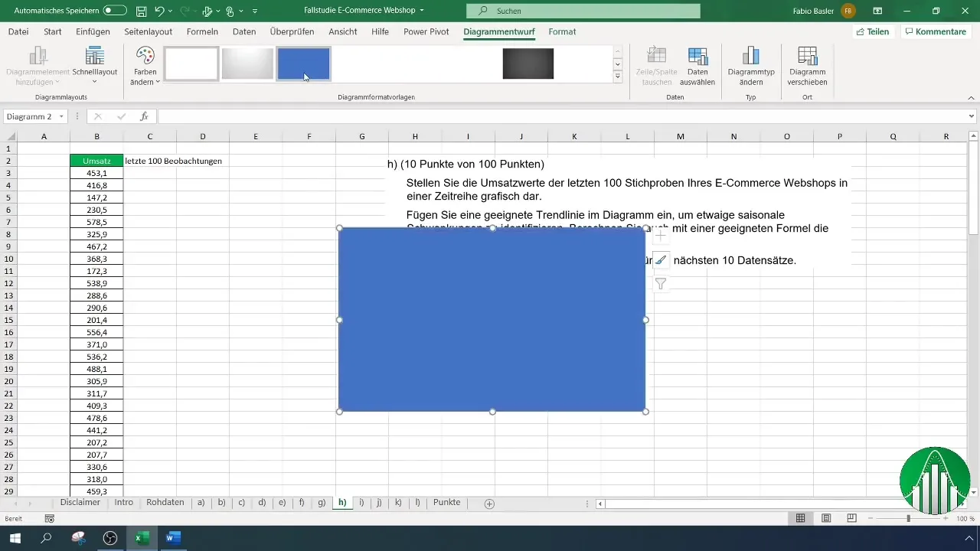980x551 pixels.
Task: Expand the formula bar chevron
Action: (x=972, y=116)
